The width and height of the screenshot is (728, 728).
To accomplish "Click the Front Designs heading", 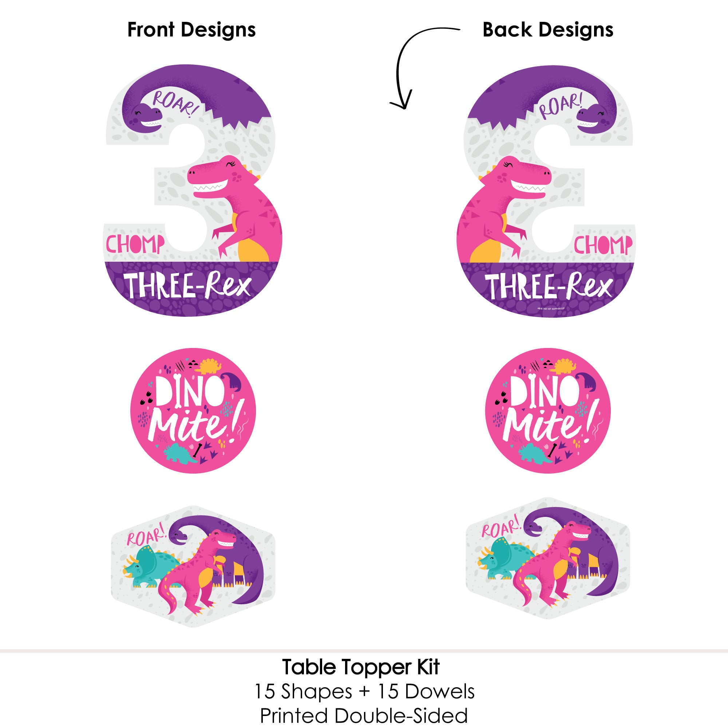I will 192,30.
